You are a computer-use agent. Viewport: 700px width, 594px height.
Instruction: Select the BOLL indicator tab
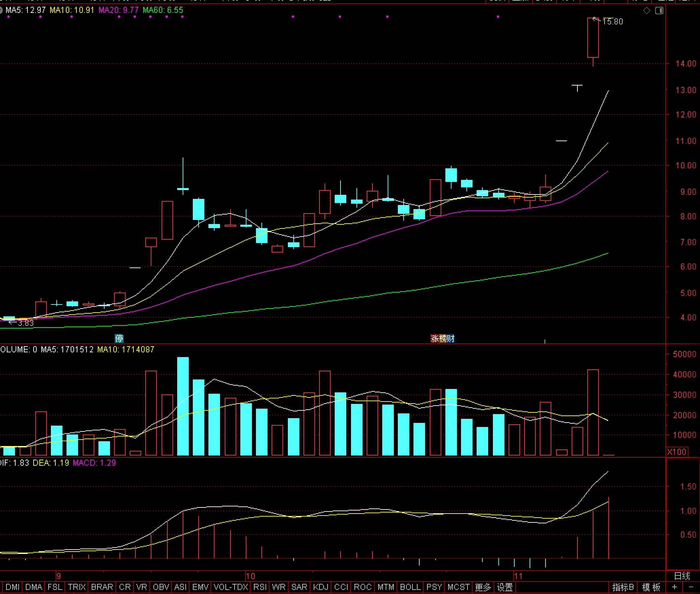pyautogui.click(x=410, y=587)
